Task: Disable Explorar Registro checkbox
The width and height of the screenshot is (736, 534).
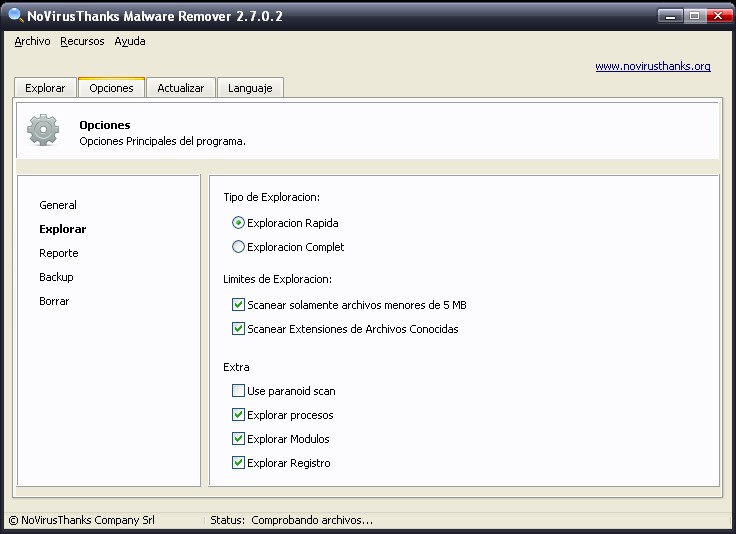Action: pyautogui.click(x=238, y=463)
